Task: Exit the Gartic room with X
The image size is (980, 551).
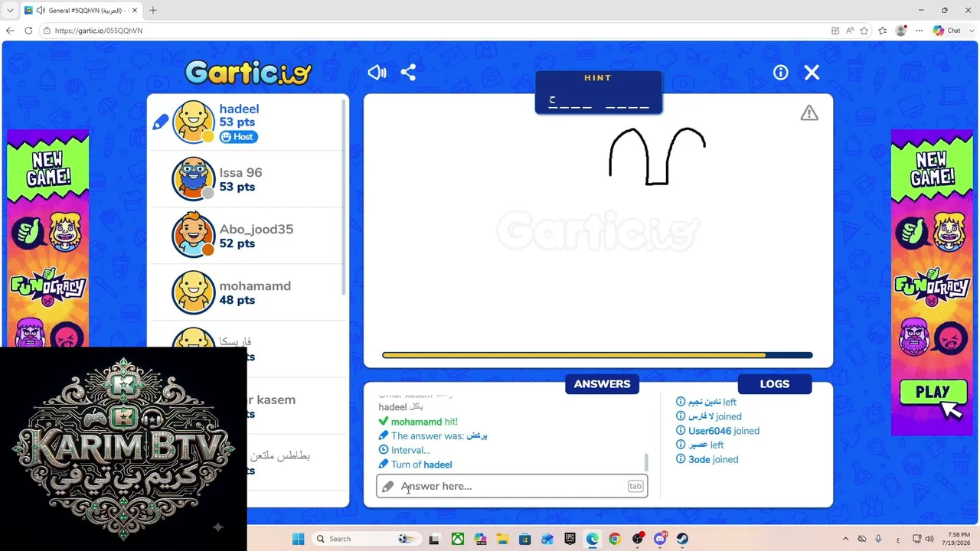Action: (812, 73)
